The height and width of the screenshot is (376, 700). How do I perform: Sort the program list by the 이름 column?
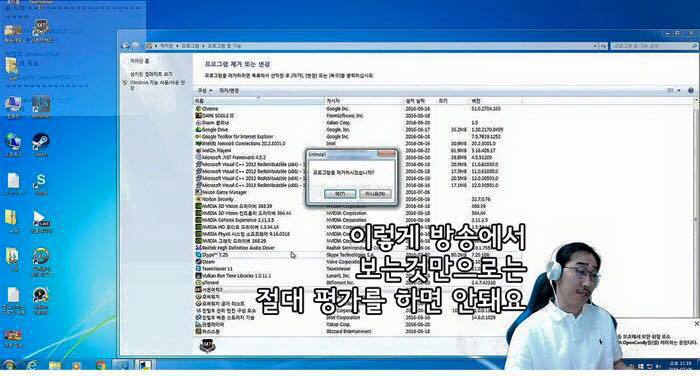tap(260, 101)
